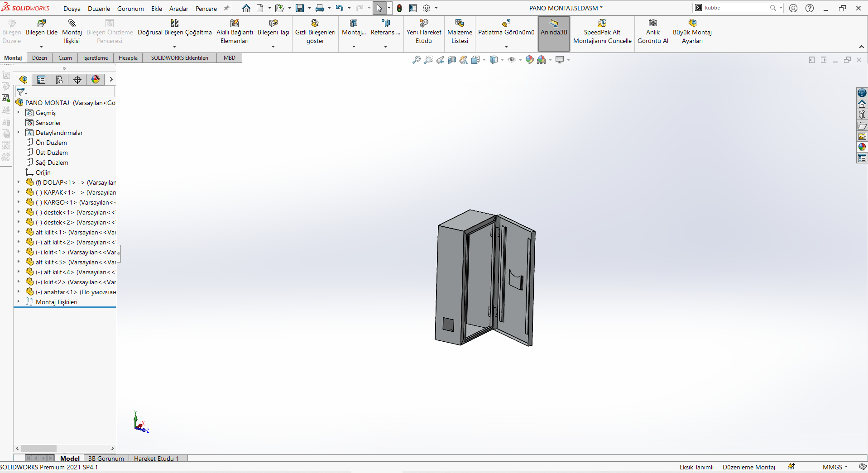Image resolution: width=868 pixels, height=473 pixels.
Task: Toggle the Anında3B Instant3D button
Action: point(554,33)
